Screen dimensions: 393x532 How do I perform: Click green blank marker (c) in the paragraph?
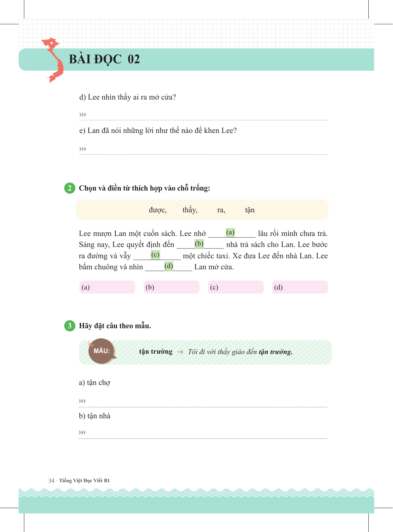(x=155, y=255)
